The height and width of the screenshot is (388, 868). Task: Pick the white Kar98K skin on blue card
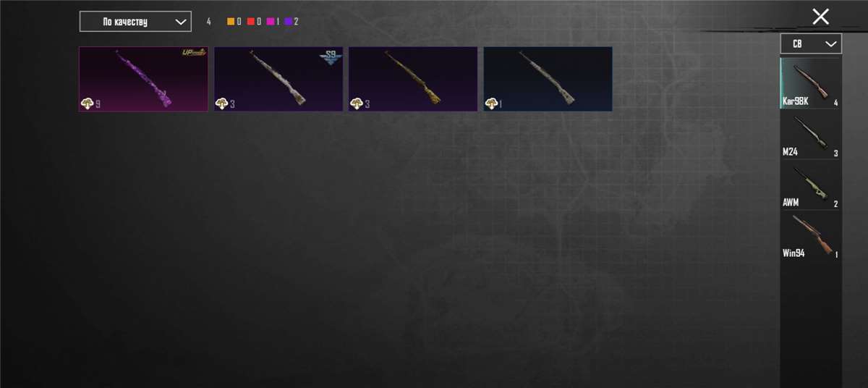click(x=548, y=79)
